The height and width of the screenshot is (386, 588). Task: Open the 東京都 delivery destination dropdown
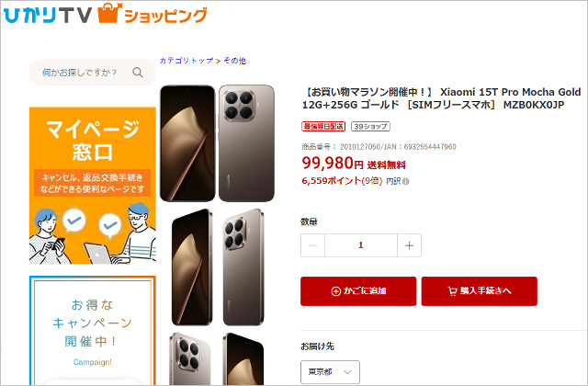(x=330, y=372)
